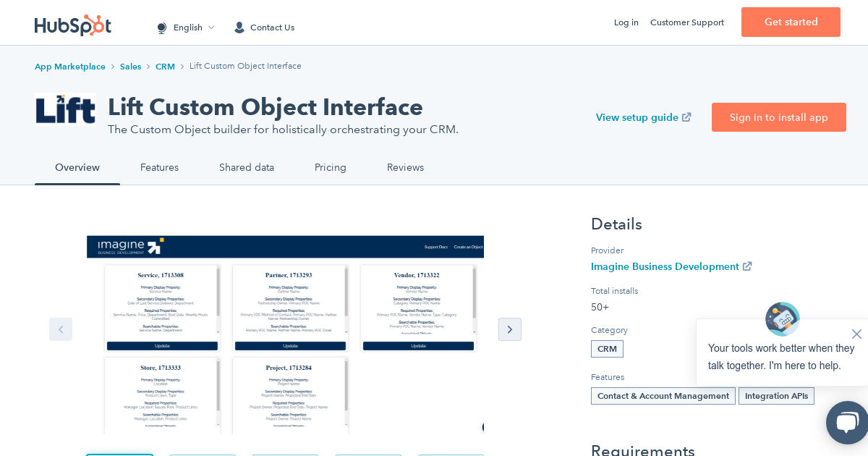Open the chat widget bubble icon
Screen dimensions: 868x456
click(x=846, y=423)
